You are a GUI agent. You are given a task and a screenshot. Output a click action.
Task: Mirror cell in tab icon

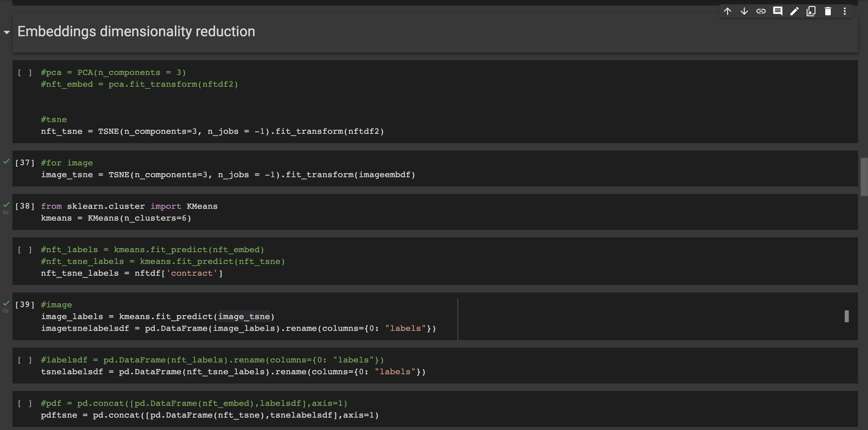[811, 11]
